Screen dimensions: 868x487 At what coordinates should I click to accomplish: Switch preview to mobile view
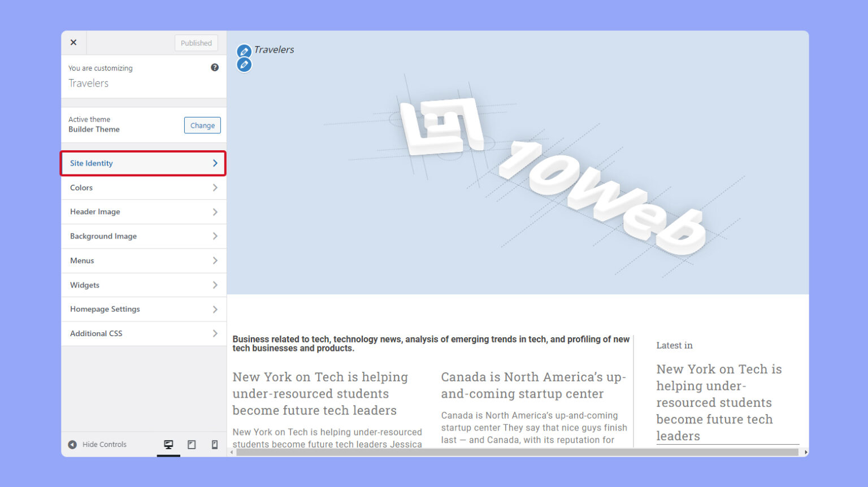(214, 444)
